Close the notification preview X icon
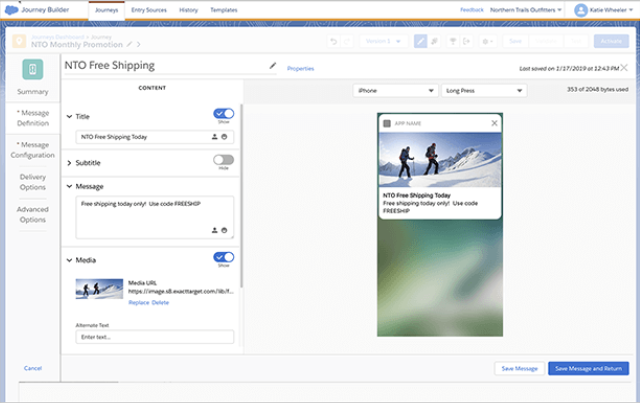This screenshot has width=640, height=403. (494, 123)
